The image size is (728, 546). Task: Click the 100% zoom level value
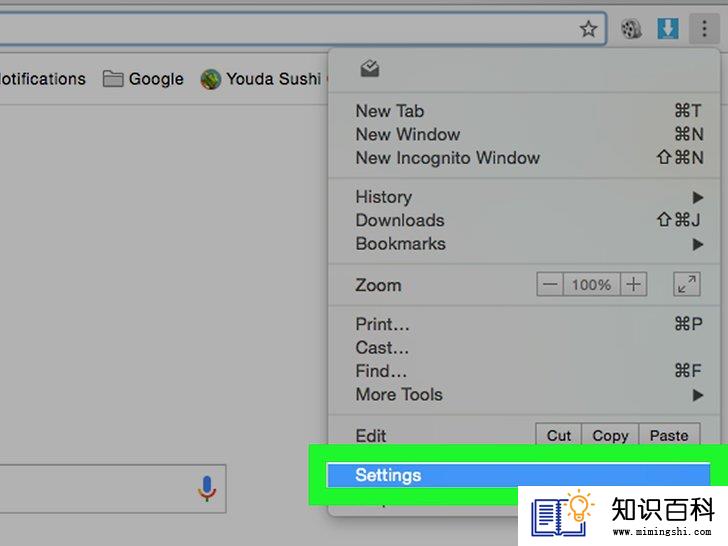pos(592,284)
